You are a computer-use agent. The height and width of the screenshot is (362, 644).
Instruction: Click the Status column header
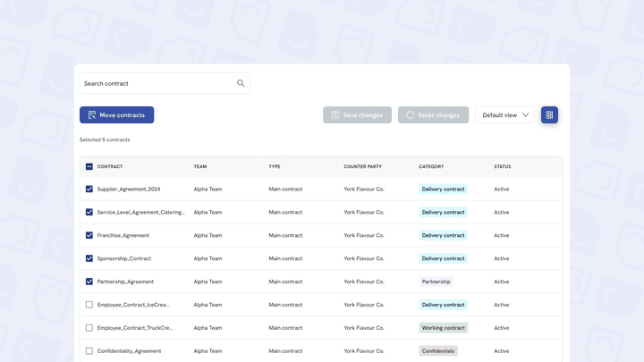[x=503, y=166]
